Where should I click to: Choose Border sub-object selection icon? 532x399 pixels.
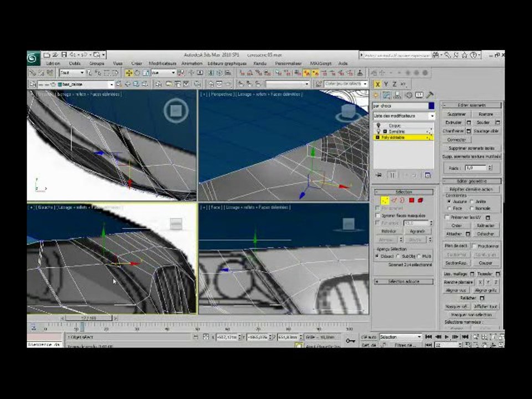(x=402, y=201)
